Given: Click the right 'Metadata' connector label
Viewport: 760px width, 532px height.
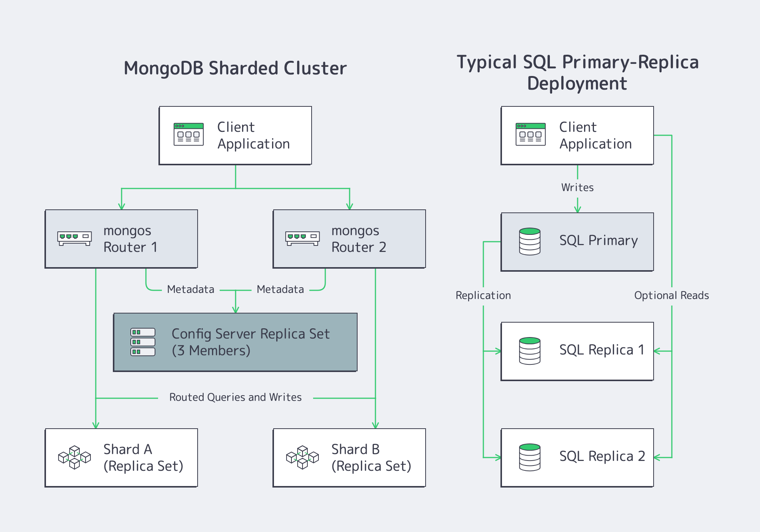Looking at the screenshot, I should [x=280, y=289].
